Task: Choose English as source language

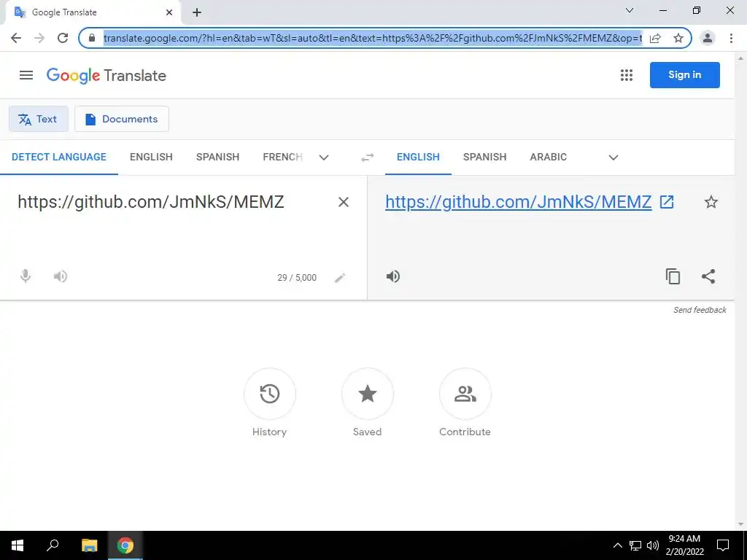Action: [151, 157]
